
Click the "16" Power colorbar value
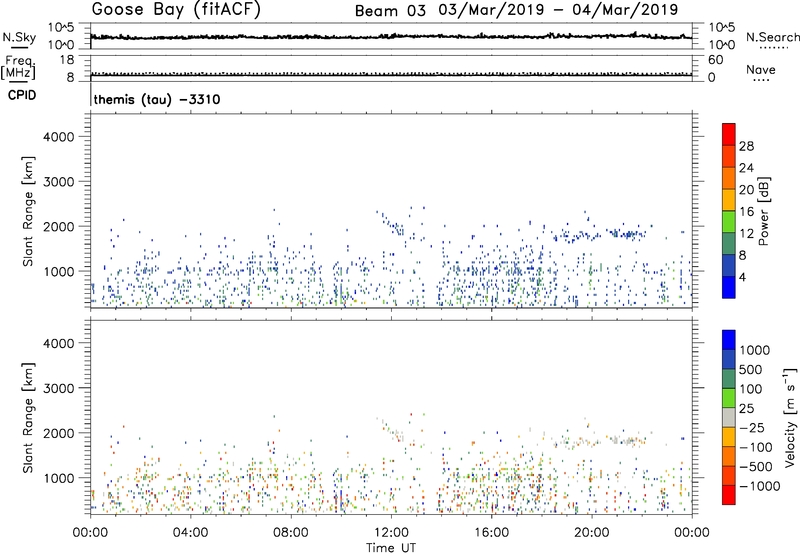pyautogui.click(x=746, y=212)
